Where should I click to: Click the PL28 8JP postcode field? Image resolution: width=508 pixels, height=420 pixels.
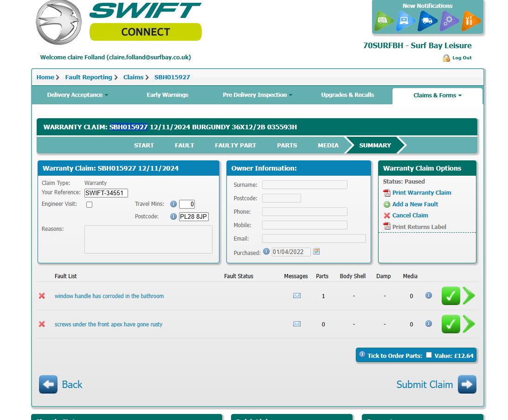[x=194, y=216]
